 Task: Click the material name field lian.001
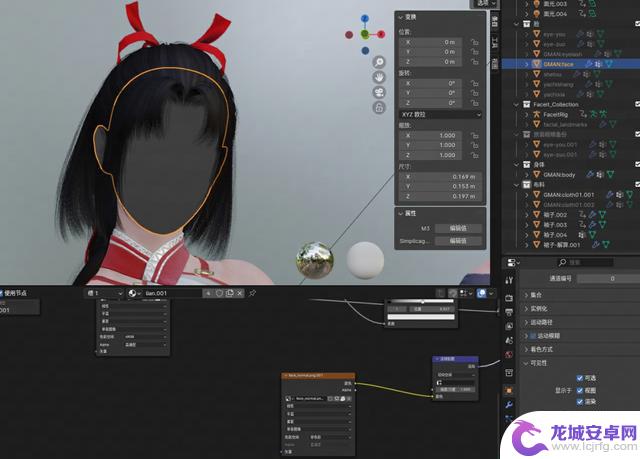click(x=173, y=293)
